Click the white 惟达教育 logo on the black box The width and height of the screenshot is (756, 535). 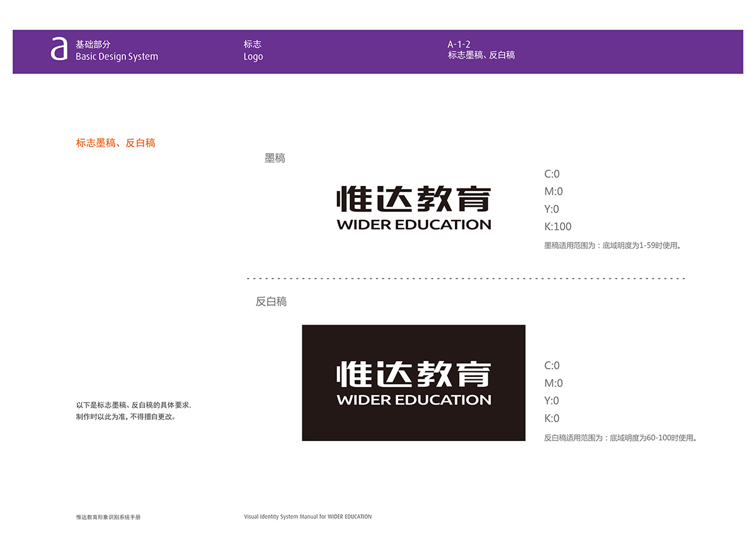[x=413, y=374]
